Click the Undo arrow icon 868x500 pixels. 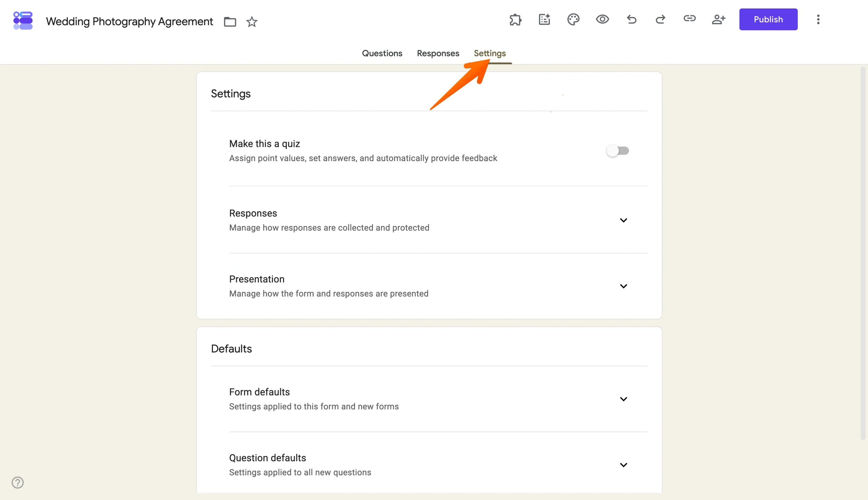pyautogui.click(x=631, y=20)
